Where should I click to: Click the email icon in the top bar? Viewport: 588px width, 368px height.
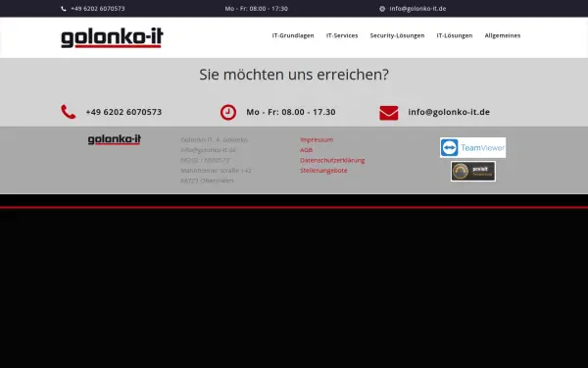tap(382, 9)
